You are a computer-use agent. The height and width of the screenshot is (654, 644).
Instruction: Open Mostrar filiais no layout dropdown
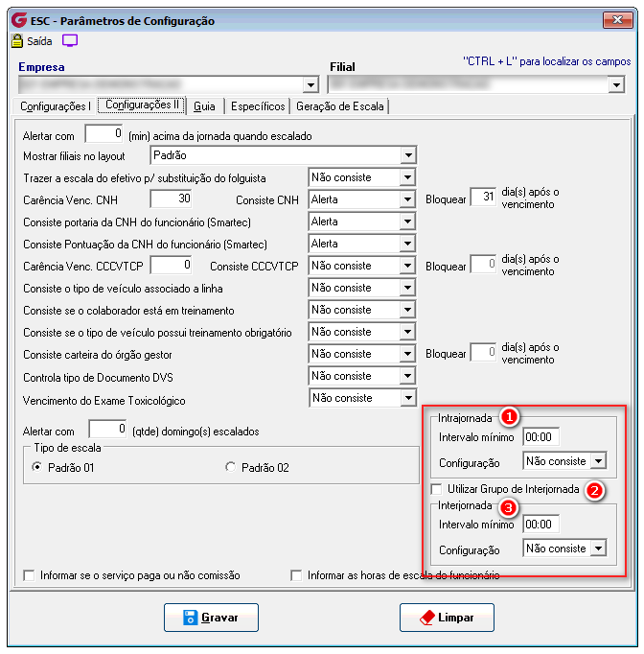click(x=408, y=155)
